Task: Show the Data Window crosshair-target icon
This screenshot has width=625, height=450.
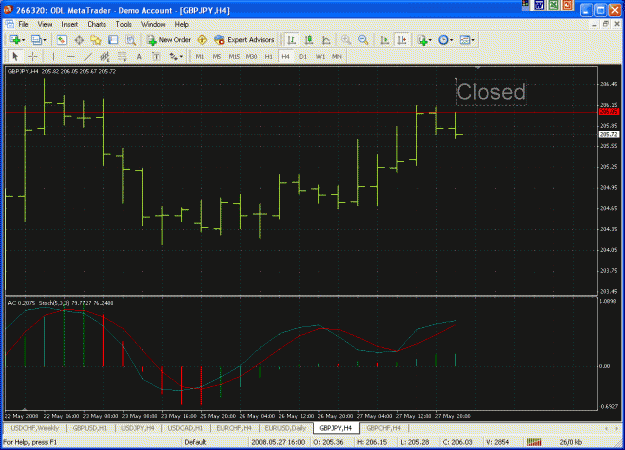Action: (79, 40)
